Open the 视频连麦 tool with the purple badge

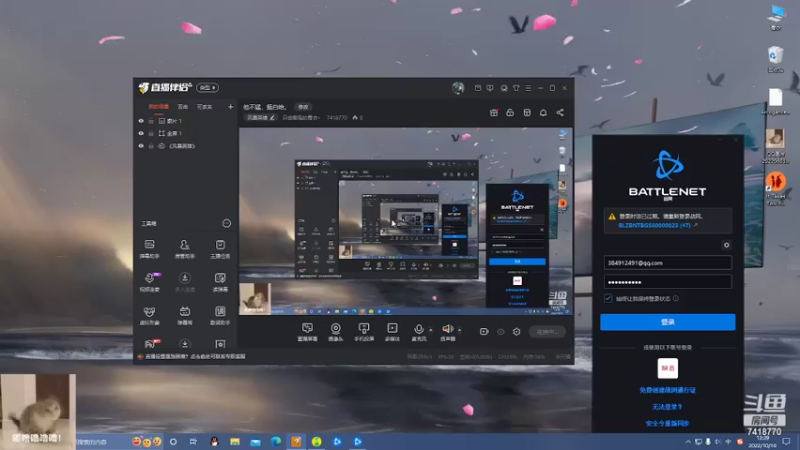pyautogui.click(x=149, y=282)
